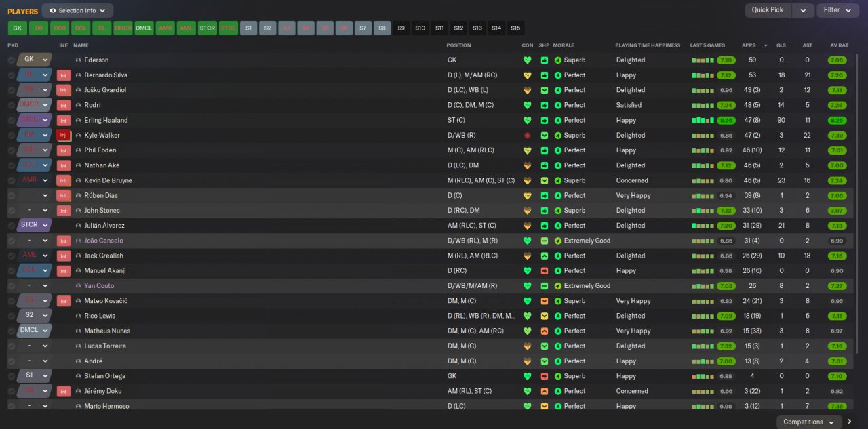This screenshot has height=429, width=868.
Task: Toggle the picked checkmark for Erling Haaland
Action: pyautogui.click(x=12, y=121)
